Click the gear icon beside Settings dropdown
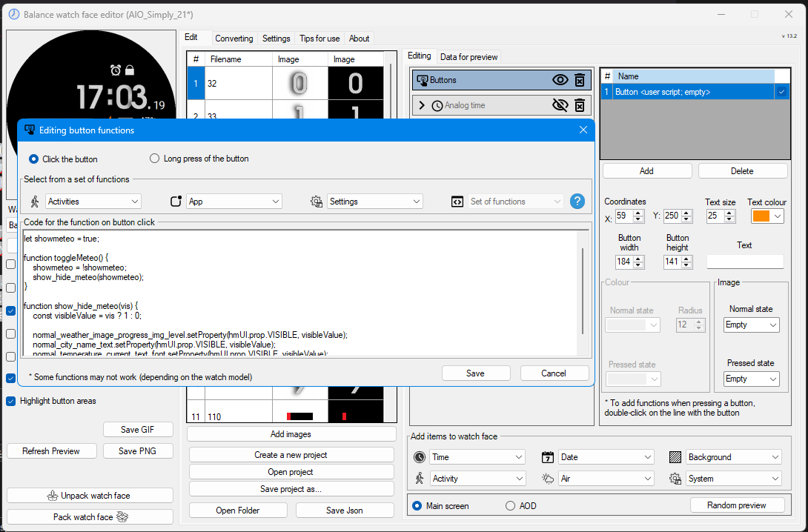The height and width of the screenshot is (532, 808). (317, 202)
